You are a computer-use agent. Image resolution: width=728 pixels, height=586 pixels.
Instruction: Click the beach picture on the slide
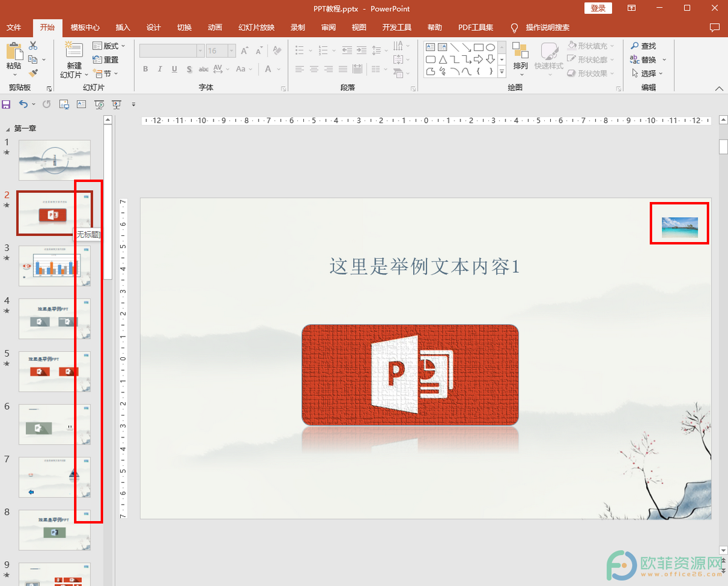tap(679, 227)
